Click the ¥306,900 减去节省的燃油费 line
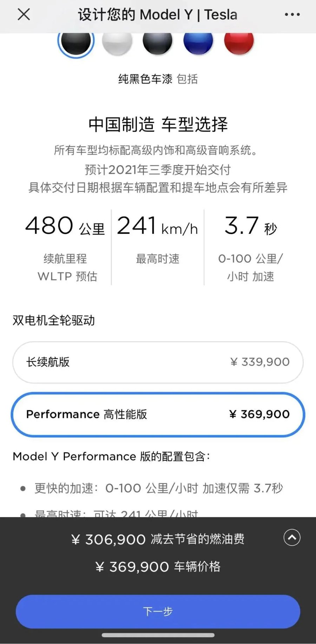This screenshot has width=316, height=644. (158, 539)
